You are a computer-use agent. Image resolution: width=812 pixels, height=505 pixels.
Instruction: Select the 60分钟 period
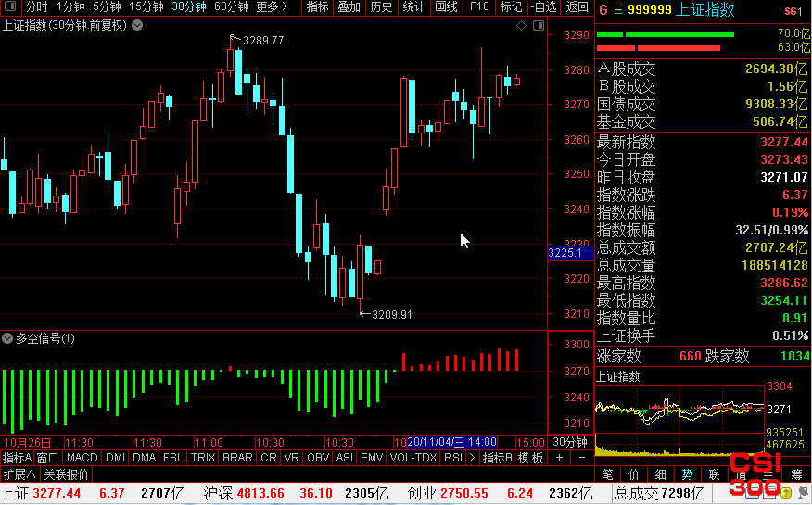[x=232, y=6]
